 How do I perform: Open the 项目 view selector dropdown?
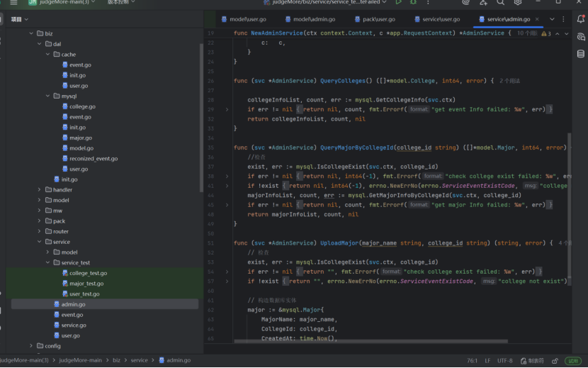(20, 19)
